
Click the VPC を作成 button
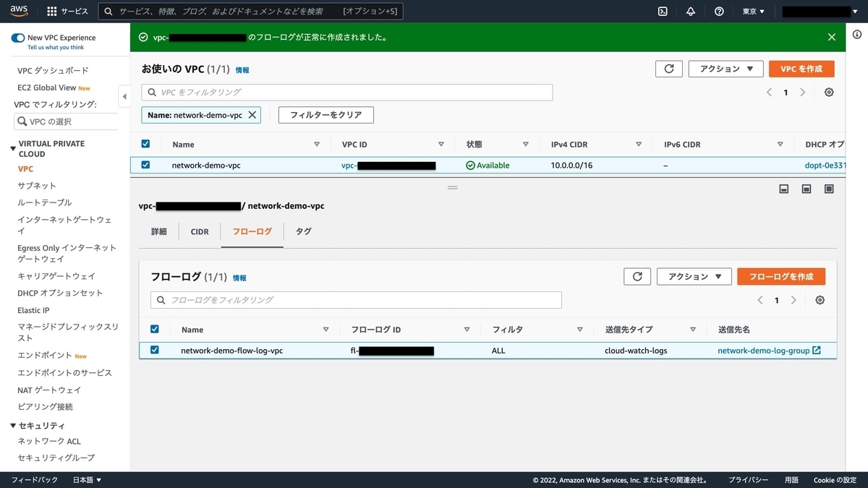801,69
